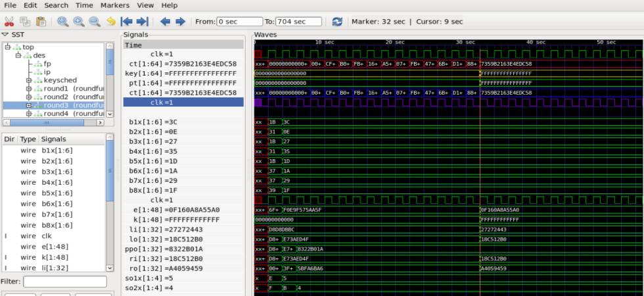The image size is (644, 296).
Task: Expand the round1 tree node
Action: pyautogui.click(x=29, y=88)
